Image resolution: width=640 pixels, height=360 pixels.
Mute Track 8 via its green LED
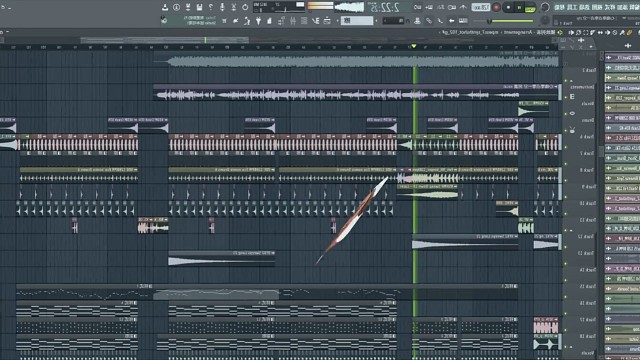click(565, 180)
